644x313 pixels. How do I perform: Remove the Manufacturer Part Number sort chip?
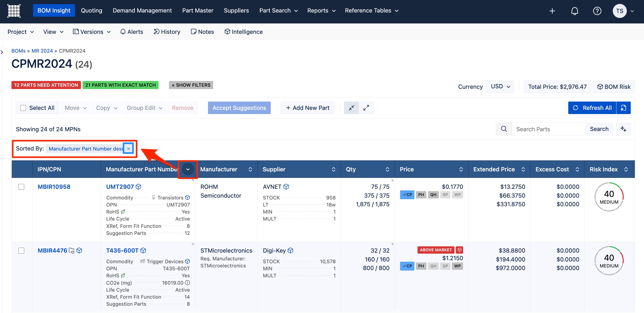click(128, 149)
